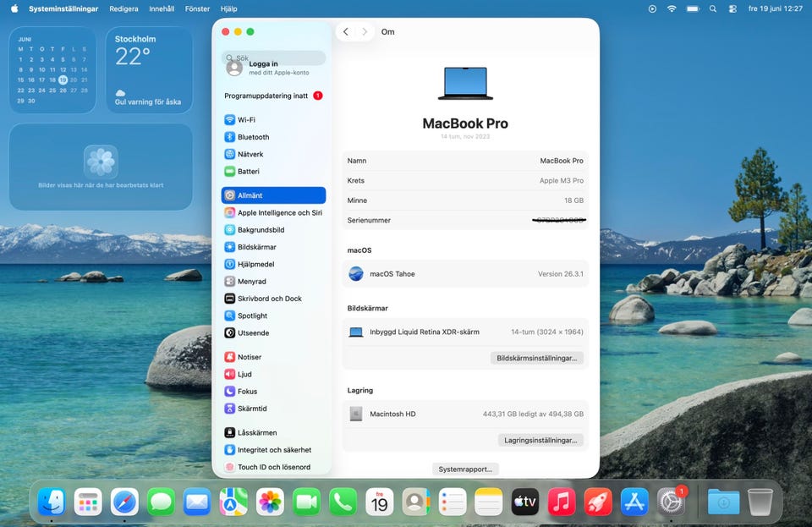Select Utseende in the sidebar
The image size is (812, 527).
[x=273, y=332]
